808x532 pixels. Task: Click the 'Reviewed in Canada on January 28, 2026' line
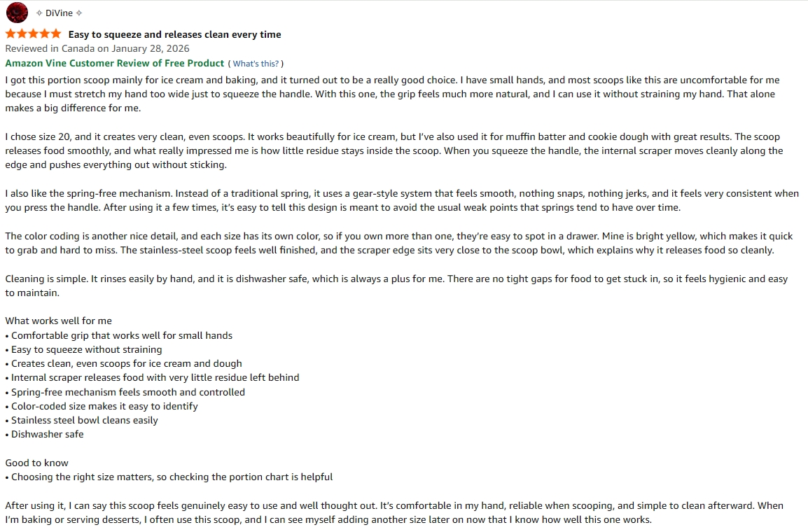[x=97, y=48]
